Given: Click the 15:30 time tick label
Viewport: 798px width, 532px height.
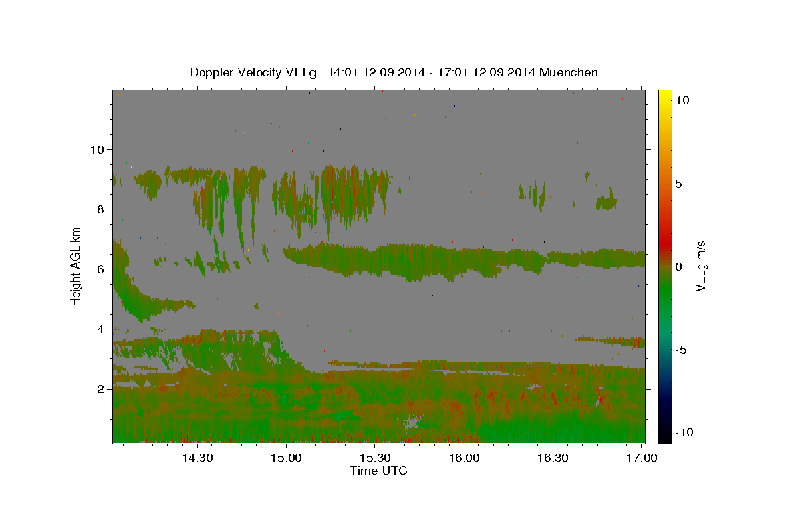Looking at the screenshot, I should [376, 458].
